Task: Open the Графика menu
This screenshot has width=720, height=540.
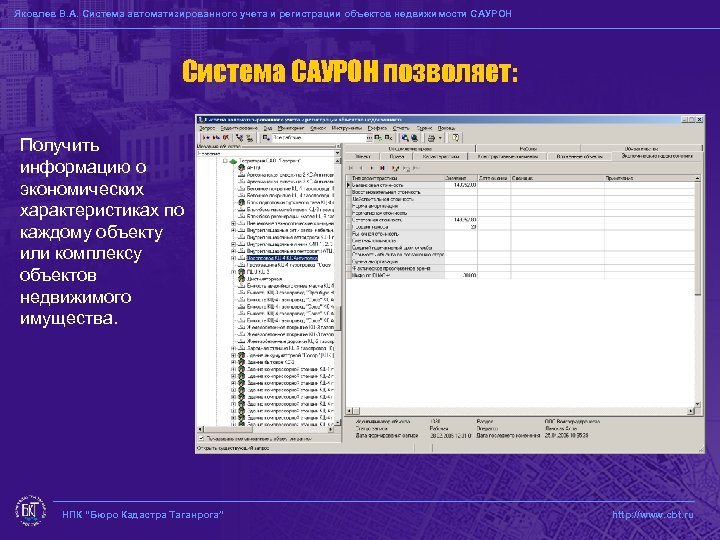Action: click(x=377, y=128)
